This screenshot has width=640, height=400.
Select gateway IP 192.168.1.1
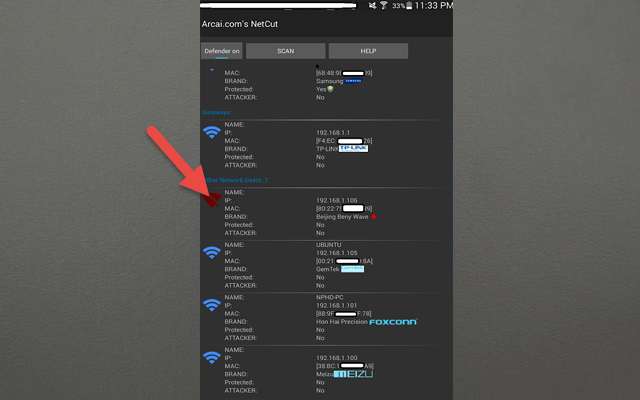point(333,133)
